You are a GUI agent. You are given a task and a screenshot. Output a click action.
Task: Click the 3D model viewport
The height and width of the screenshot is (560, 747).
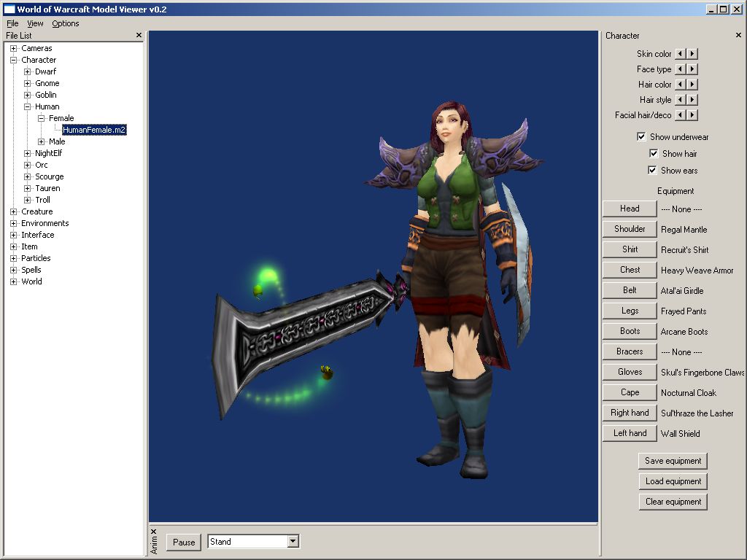(x=373, y=276)
